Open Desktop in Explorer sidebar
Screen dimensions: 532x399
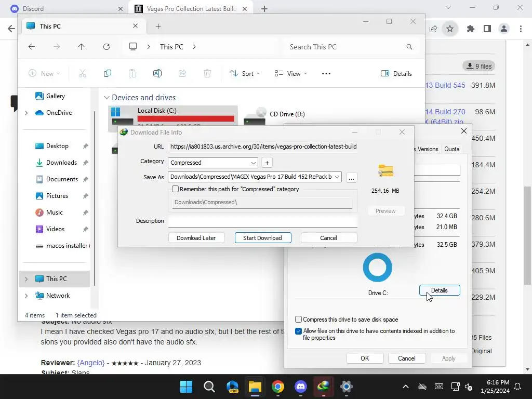(x=57, y=146)
